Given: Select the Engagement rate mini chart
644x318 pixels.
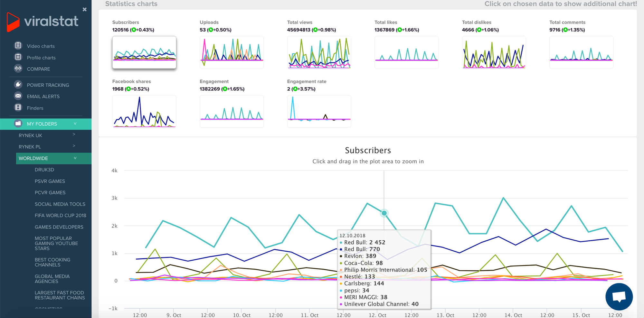Looking at the screenshot, I should point(319,111).
